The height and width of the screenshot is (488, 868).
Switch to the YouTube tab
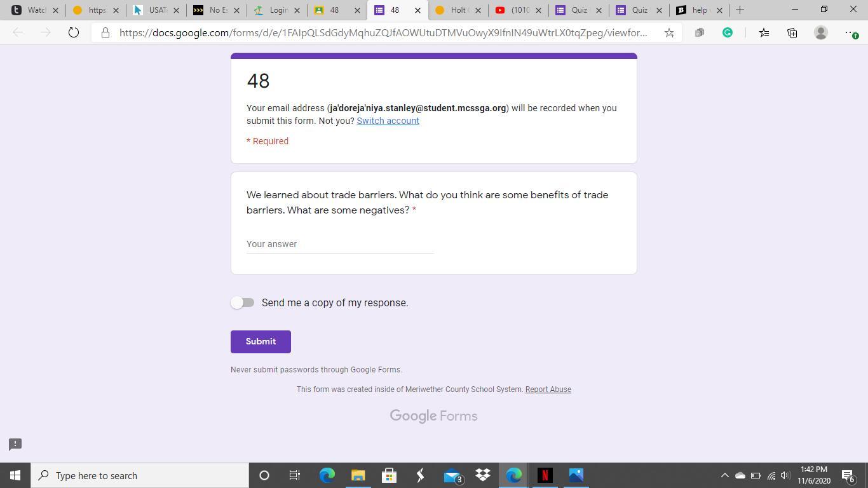coord(519,10)
